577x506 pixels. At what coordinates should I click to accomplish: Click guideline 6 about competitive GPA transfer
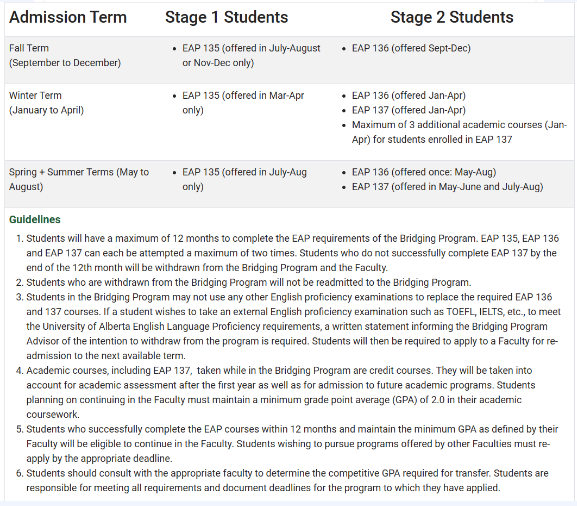click(x=287, y=481)
